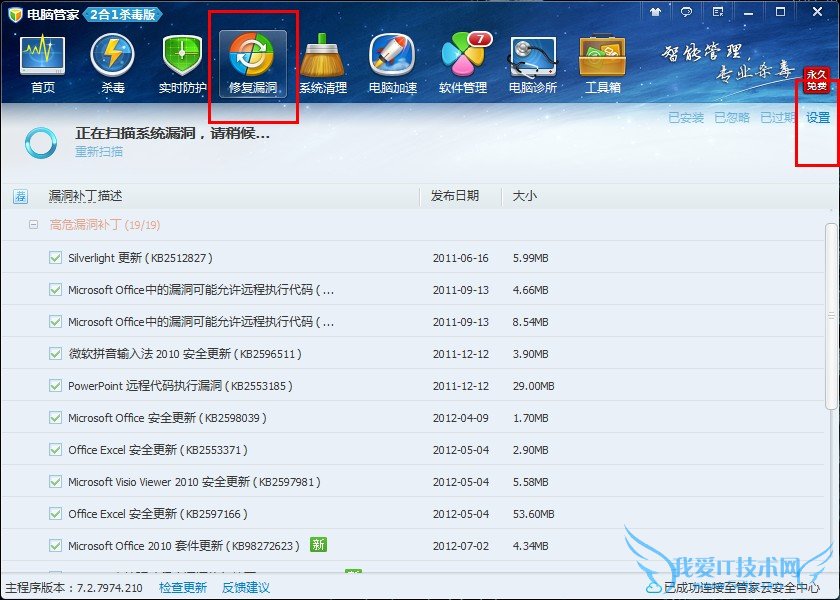Select size 2.90MB cell
Image resolution: width=840 pixels, height=600 pixels.
(530, 450)
